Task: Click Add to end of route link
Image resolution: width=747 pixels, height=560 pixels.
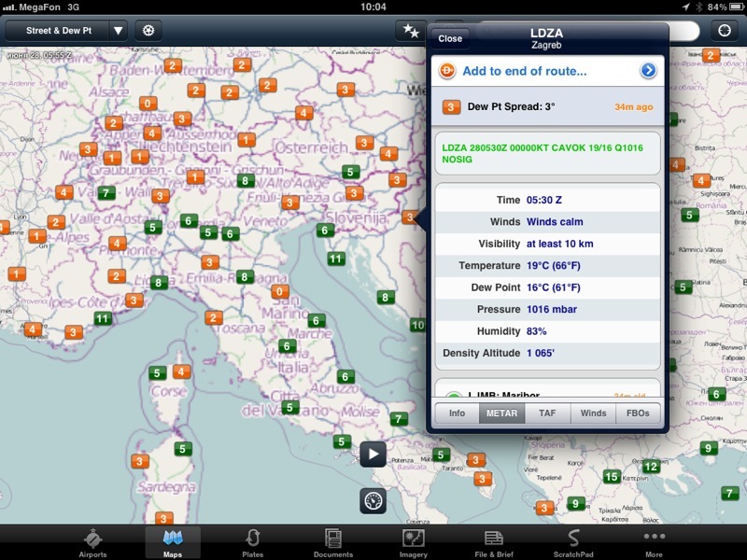Action: tap(524, 71)
